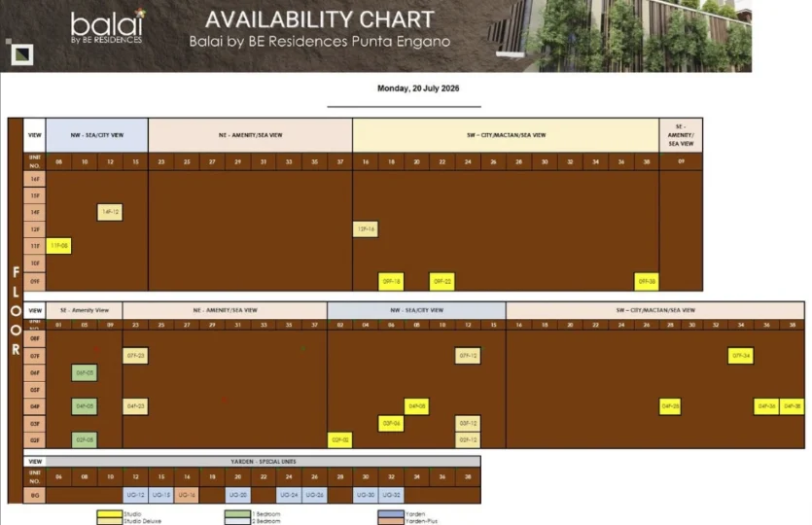Select Yarden unit UG-15
812x525 pixels.
(x=161, y=495)
